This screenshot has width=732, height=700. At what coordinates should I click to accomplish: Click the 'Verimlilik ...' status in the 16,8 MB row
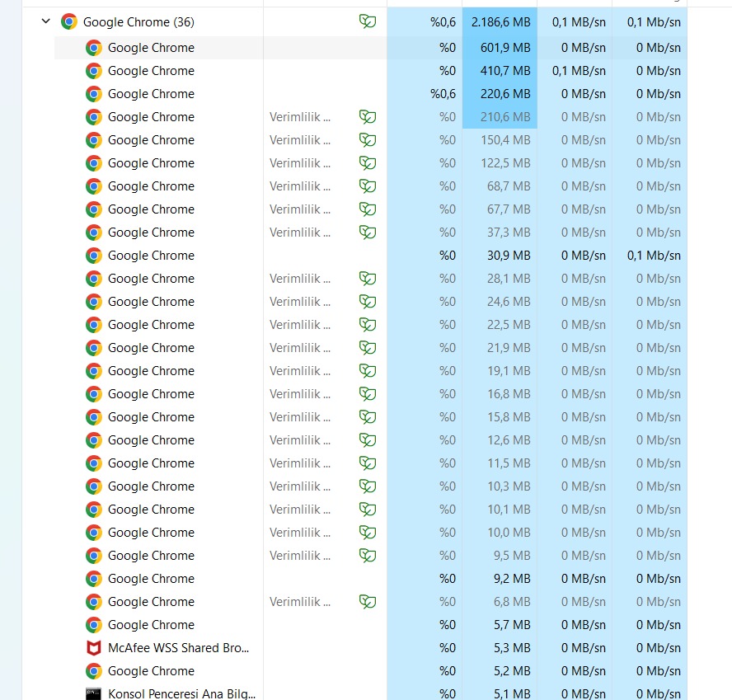click(300, 394)
